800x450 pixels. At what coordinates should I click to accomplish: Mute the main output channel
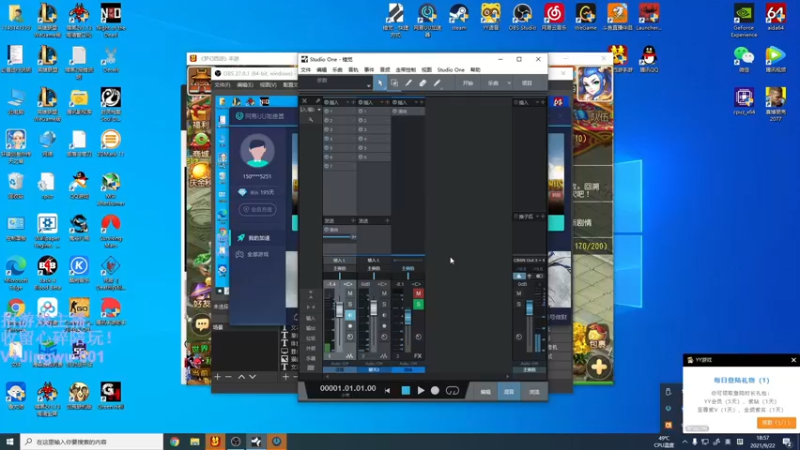click(519, 293)
